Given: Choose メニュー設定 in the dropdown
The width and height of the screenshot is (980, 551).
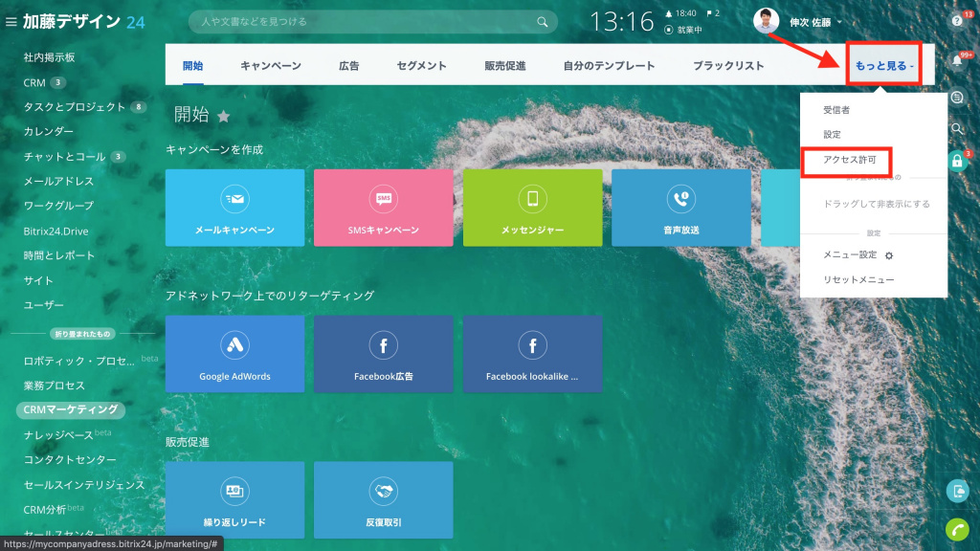Looking at the screenshot, I should 850,254.
